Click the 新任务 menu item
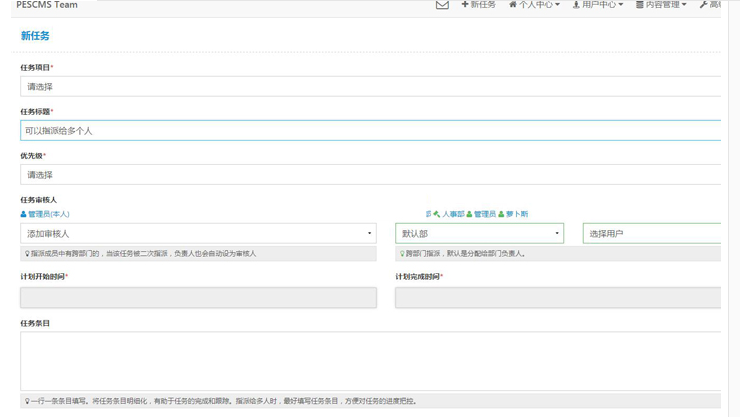The height and width of the screenshot is (417, 740). coord(478,5)
